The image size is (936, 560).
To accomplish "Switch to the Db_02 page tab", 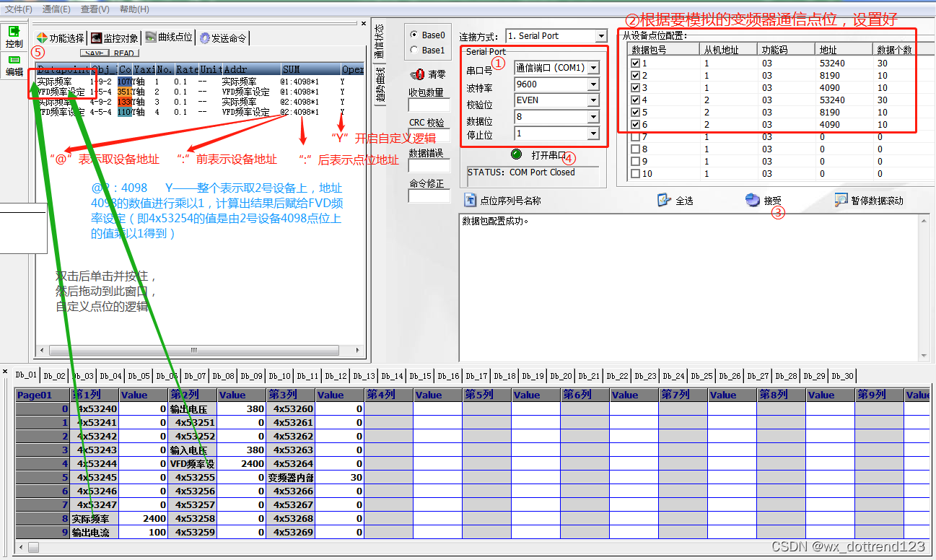I will [54, 375].
